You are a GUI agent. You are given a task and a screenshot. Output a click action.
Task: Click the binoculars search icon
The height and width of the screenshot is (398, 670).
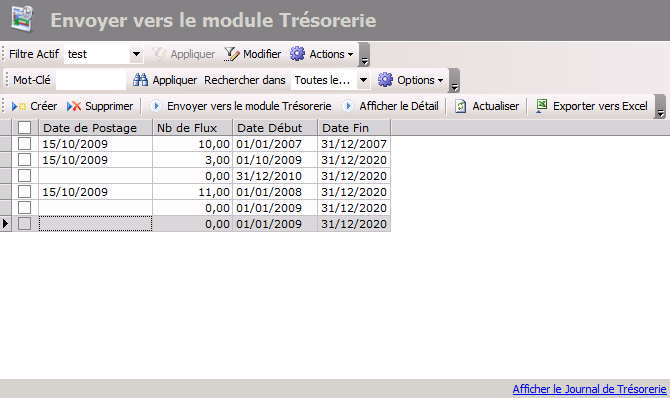(140, 80)
